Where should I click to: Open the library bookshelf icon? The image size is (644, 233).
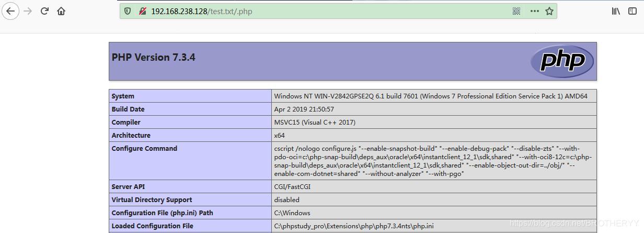pyautogui.click(x=616, y=11)
